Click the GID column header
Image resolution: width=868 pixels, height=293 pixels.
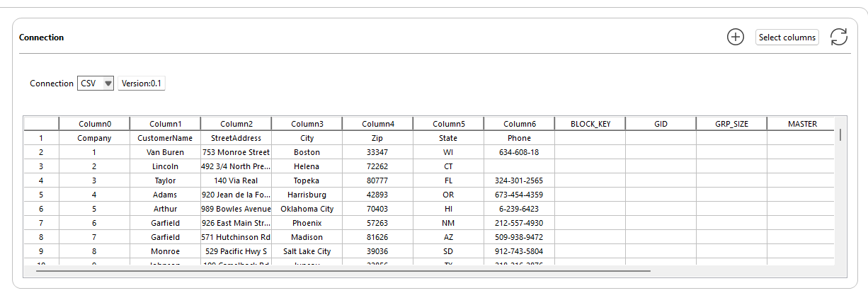coord(661,124)
